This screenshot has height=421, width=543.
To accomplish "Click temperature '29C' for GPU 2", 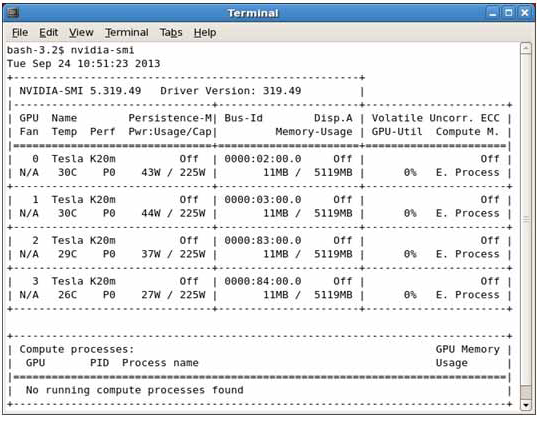I will (x=68, y=254).
